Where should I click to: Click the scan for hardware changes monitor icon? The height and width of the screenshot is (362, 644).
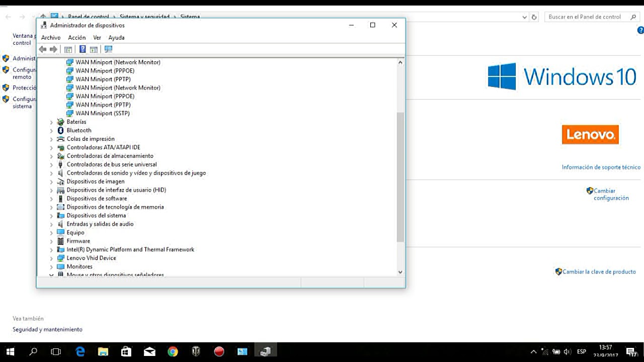pyautogui.click(x=108, y=49)
